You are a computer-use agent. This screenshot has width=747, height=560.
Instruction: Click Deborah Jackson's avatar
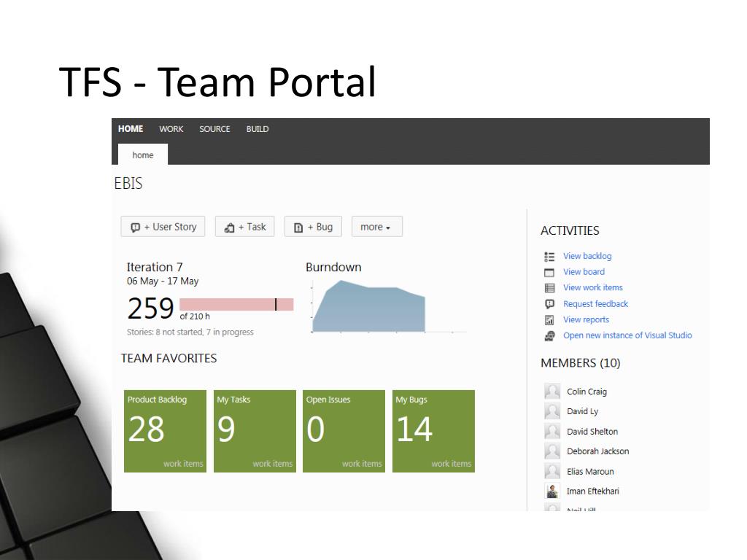[x=552, y=451]
